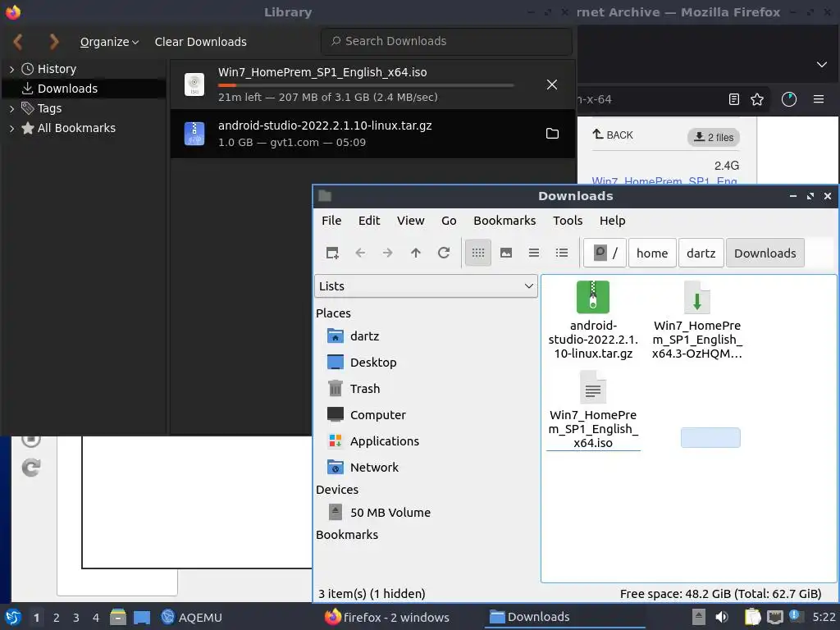Open Trash in Places
This screenshot has height=630, width=840.
coord(365,389)
